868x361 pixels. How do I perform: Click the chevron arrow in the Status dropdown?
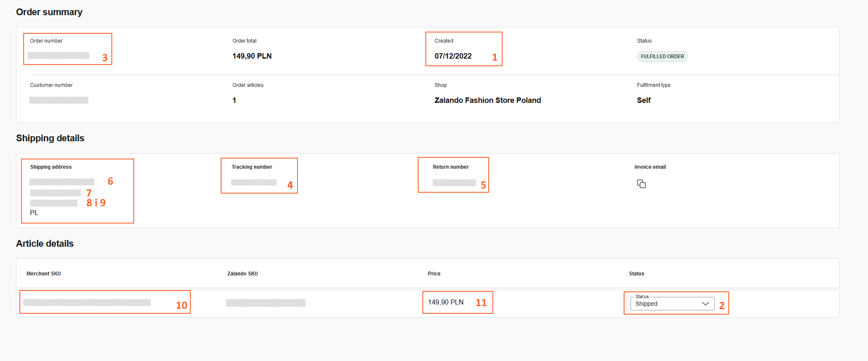point(705,304)
